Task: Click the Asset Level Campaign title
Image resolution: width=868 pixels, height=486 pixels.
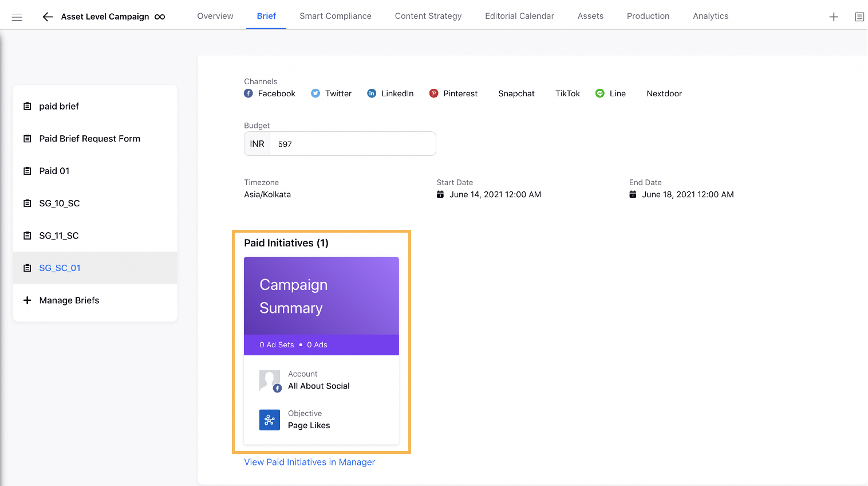Action: pos(105,17)
